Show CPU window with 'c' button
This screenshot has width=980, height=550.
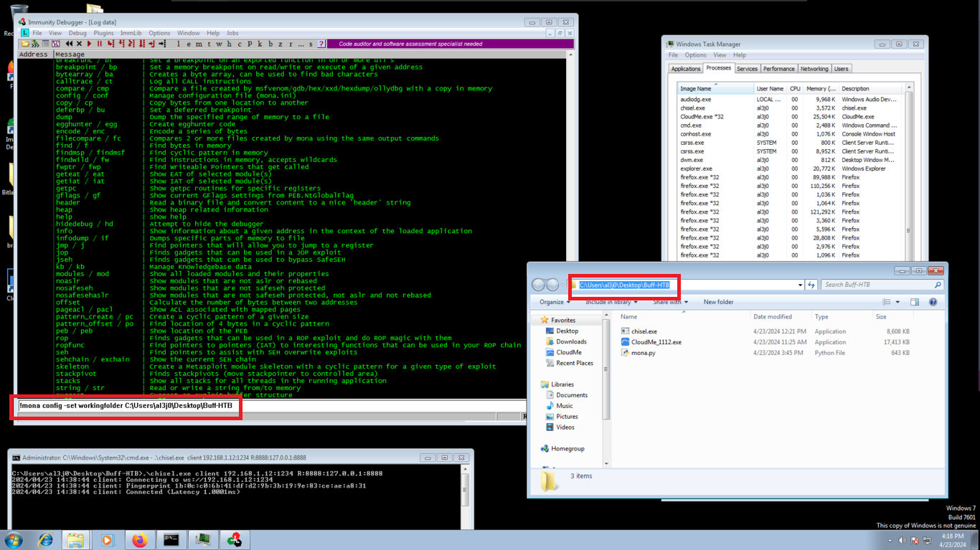(240, 44)
